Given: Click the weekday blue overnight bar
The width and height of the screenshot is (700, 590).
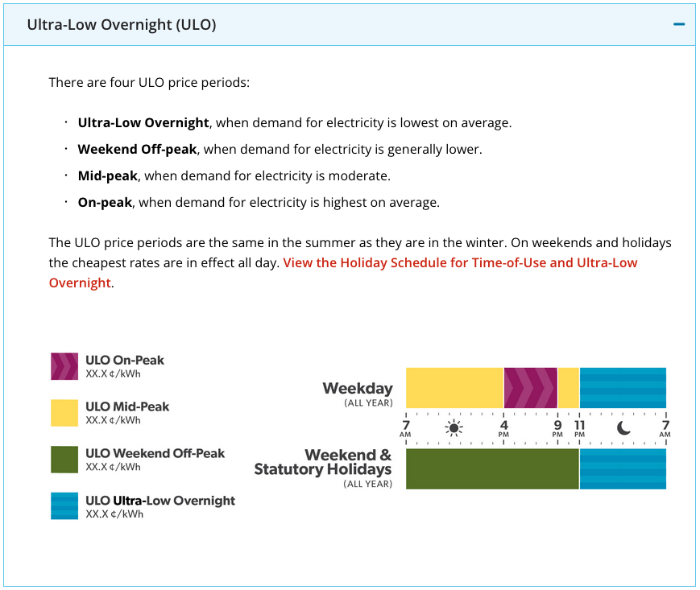Looking at the screenshot, I should tap(623, 388).
